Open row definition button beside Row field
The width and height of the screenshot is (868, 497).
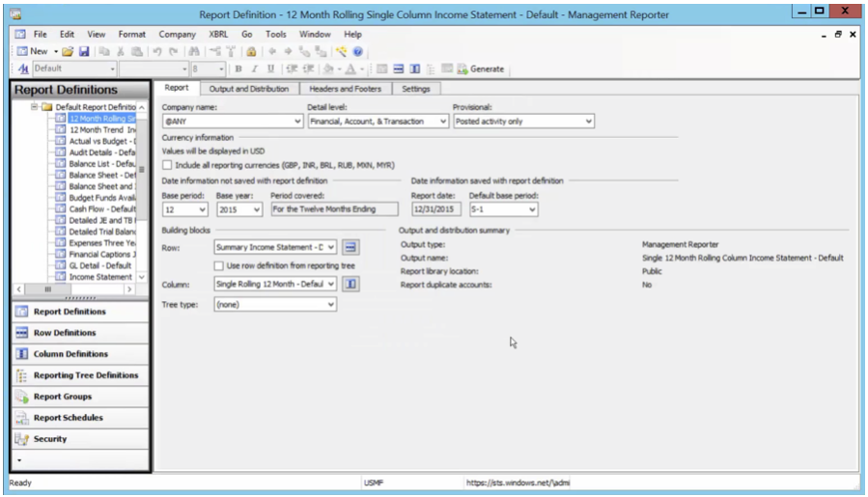point(350,247)
